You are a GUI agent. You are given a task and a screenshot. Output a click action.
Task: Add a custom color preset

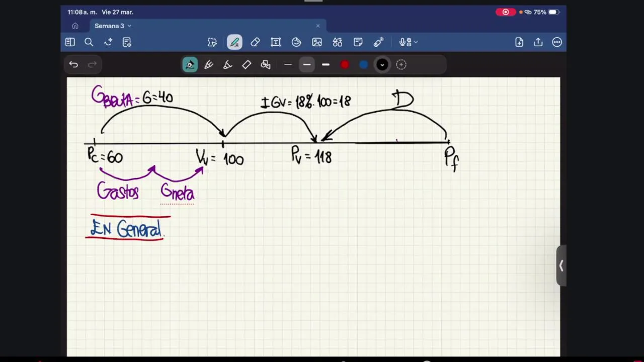coord(401,64)
